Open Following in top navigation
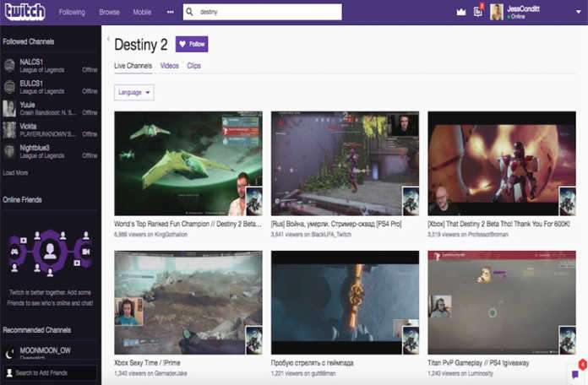The image size is (588, 385). pyautogui.click(x=72, y=13)
